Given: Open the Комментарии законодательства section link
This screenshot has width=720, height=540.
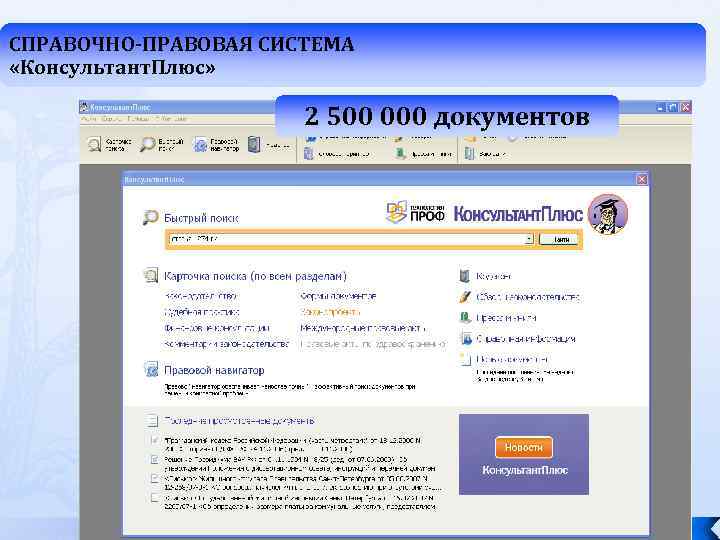Looking at the screenshot, I should (x=226, y=344).
